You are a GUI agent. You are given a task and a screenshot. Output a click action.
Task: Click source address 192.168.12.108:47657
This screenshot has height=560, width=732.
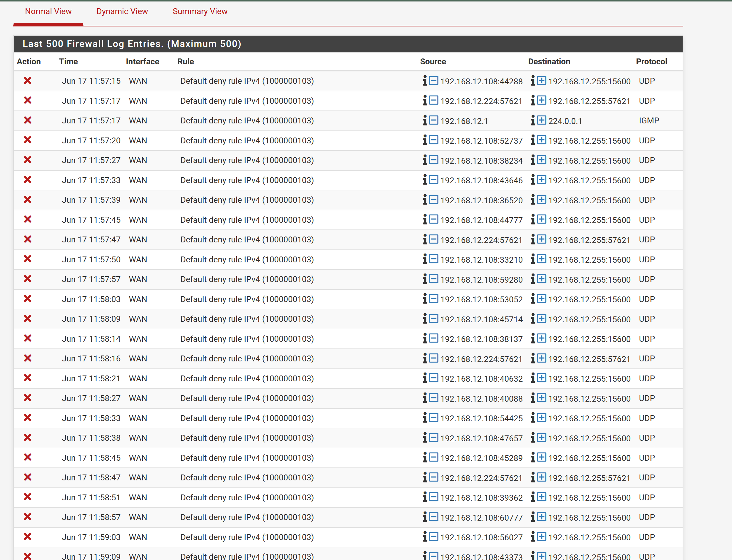tap(481, 438)
